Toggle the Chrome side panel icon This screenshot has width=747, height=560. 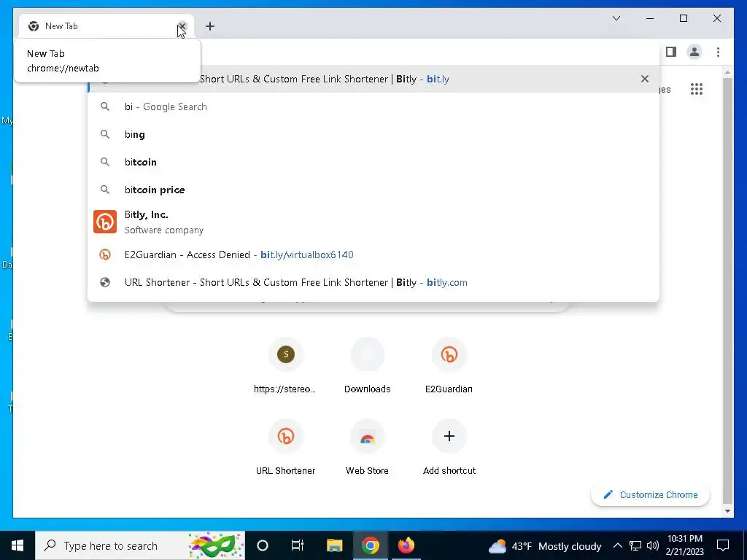tap(671, 52)
